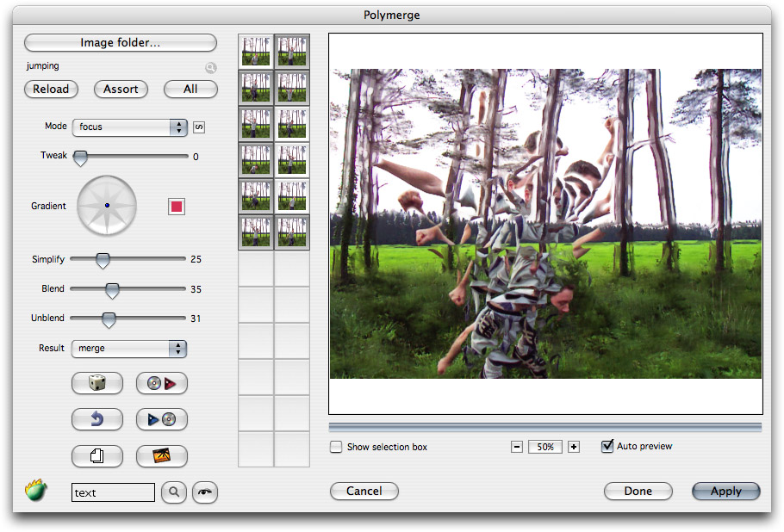Screen dimensions: 784x532
Task: Uncheck the Auto preview checkbox
Action: [x=608, y=446]
